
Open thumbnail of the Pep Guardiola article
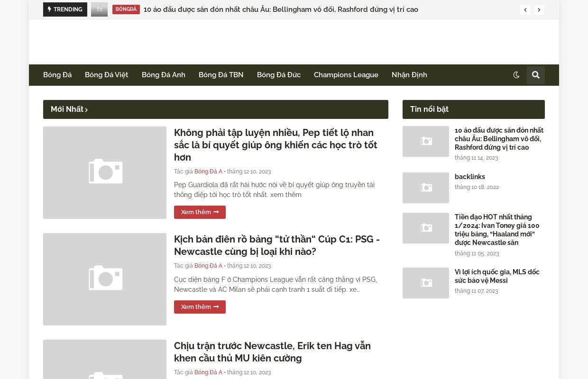[105, 172]
